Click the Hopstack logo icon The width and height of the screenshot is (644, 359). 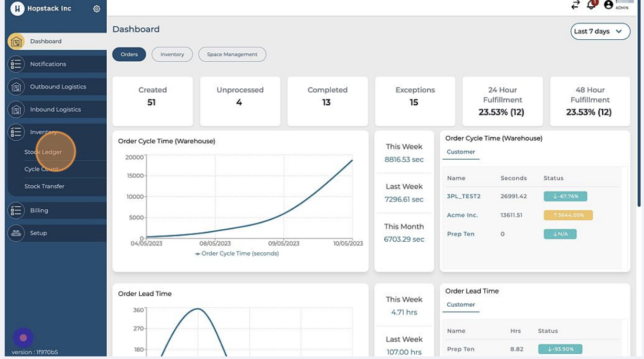[17, 8]
